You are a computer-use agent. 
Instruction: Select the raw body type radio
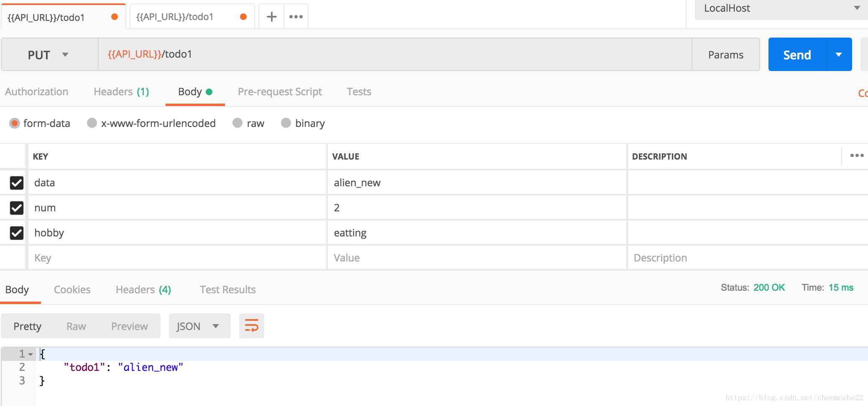[237, 123]
